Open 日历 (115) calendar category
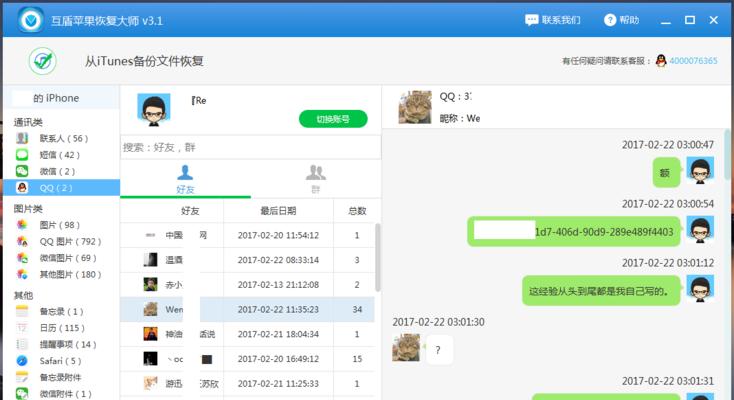 [x=62, y=328]
